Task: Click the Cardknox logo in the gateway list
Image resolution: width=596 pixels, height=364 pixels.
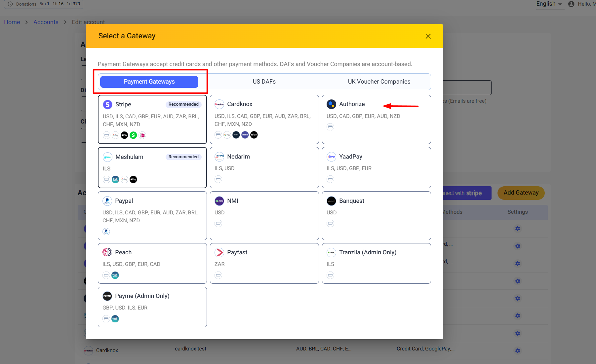Action: [x=219, y=104]
